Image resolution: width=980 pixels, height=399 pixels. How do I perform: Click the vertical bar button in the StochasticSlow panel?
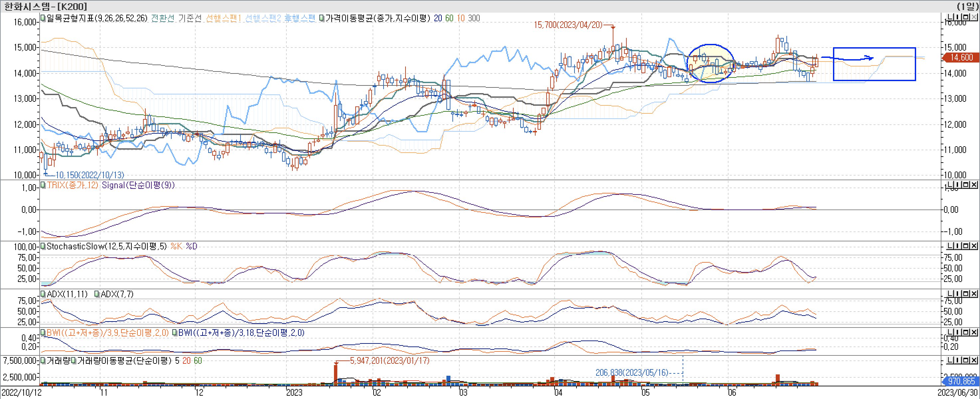tap(958, 246)
